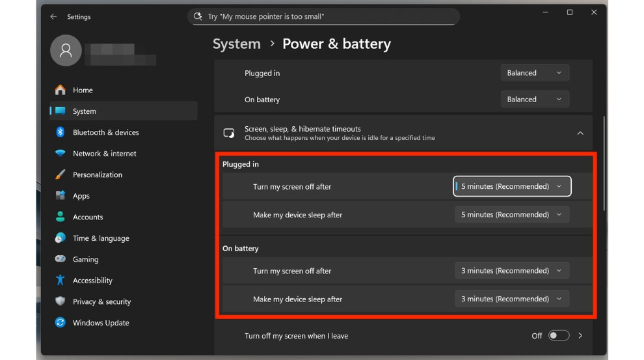This screenshot has height=360, width=644.
Task: Click the Accounts person icon
Action: point(60,217)
